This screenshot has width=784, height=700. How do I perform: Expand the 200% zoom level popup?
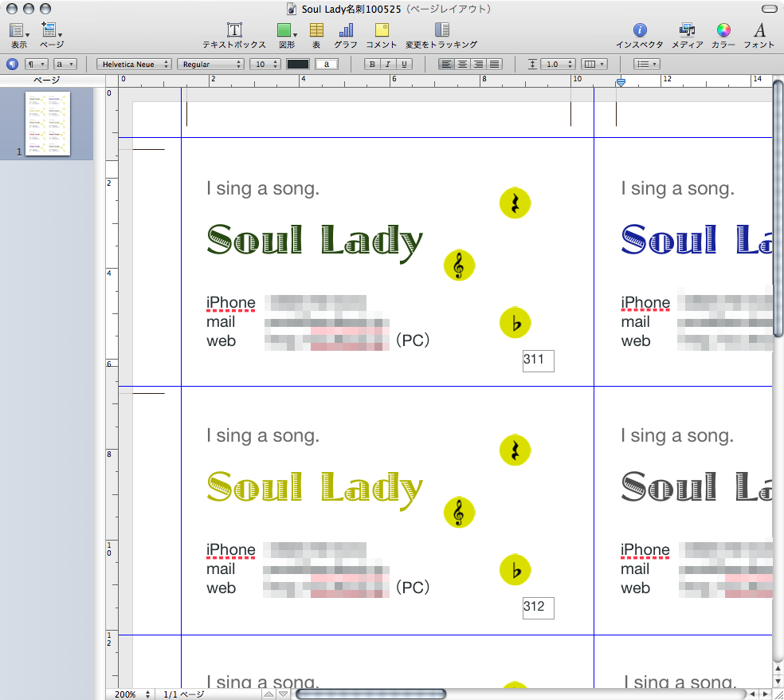click(x=129, y=694)
